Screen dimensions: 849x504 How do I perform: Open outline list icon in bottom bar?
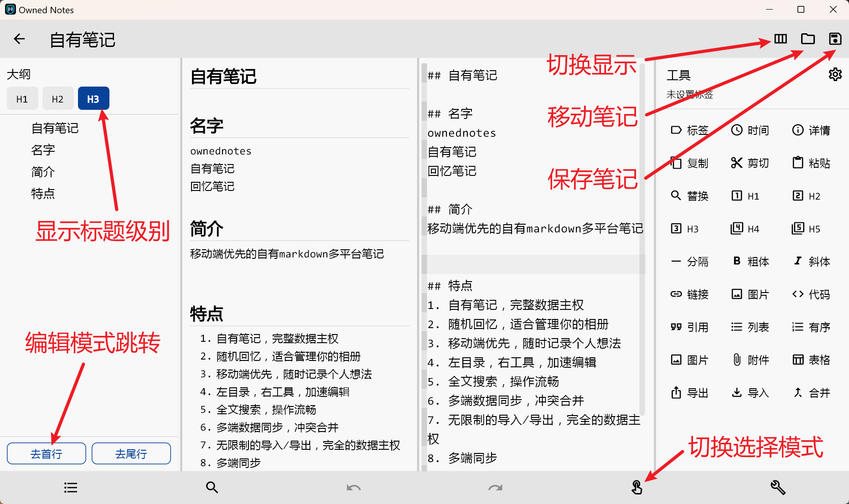click(x=71, y=488)
